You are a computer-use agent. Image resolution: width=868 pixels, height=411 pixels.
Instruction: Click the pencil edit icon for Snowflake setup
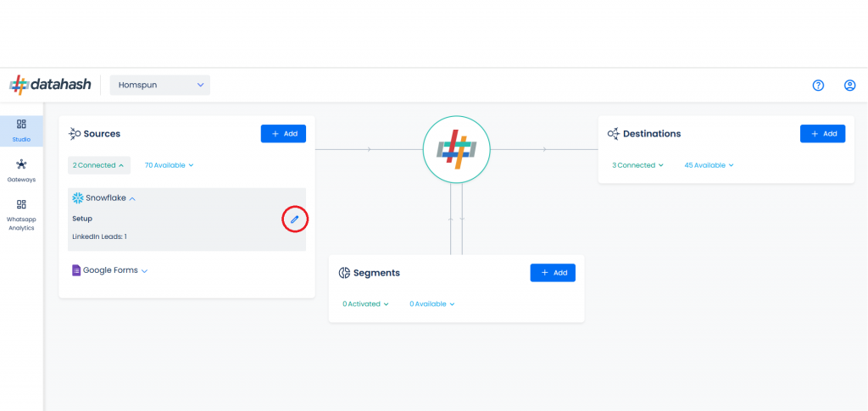294,219
